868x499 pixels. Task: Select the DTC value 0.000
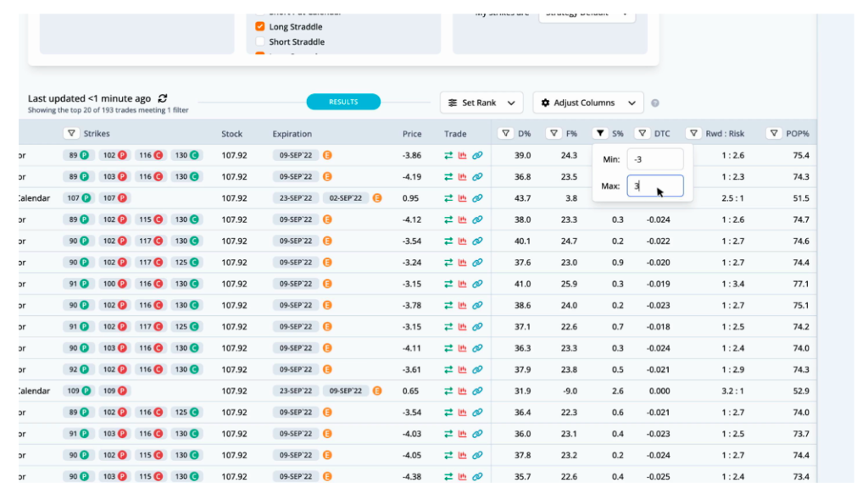(x=659, y=391)
